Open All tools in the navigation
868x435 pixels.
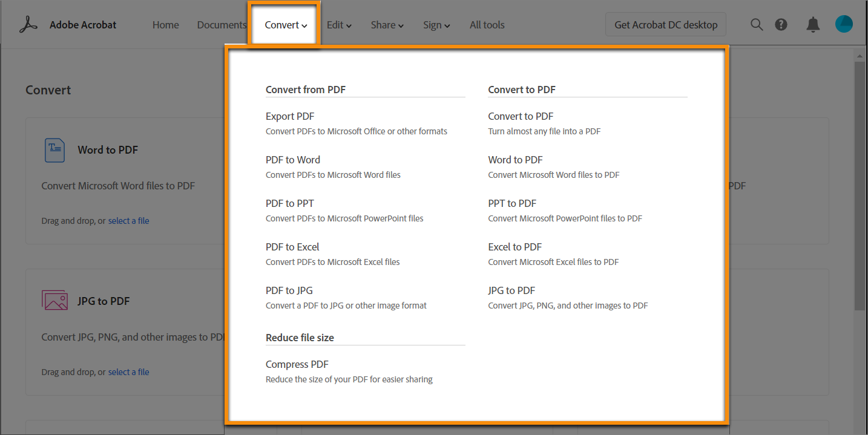pyautogui.click(x=487, y=25)
